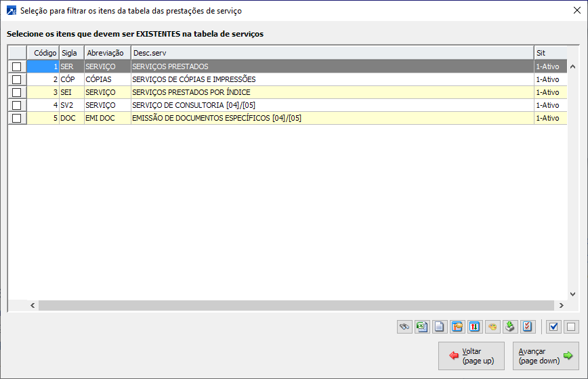This screenshot has height=379, width=588.
Task: Click the application icon in title bar
Action: [x=12, y=10]
